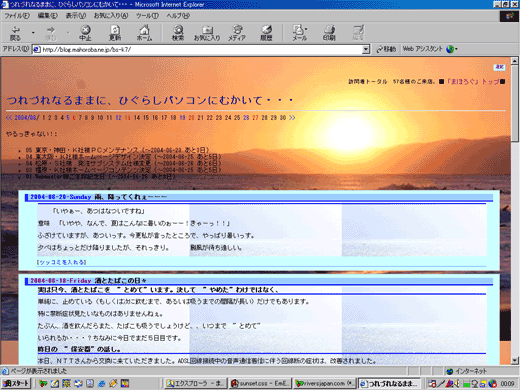Click the ツッコミを入れる comment link
Screen dimensions: 520x390
[62, 262]
